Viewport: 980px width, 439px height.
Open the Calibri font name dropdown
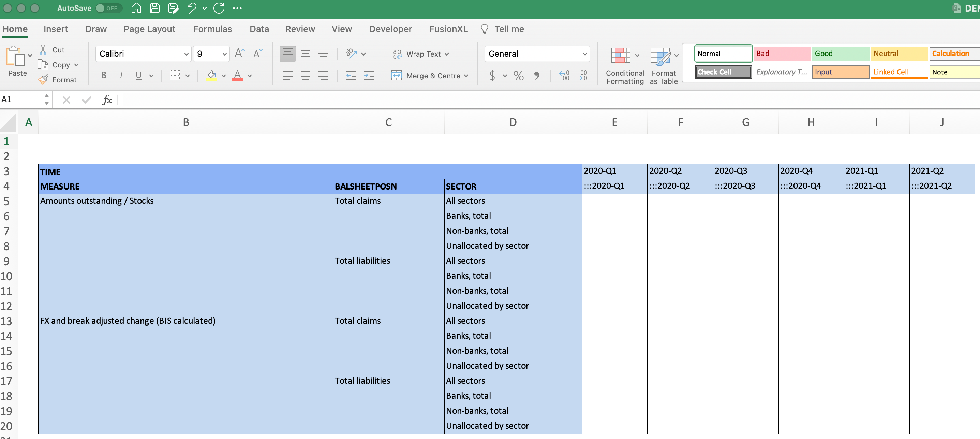[x=186, y=54]
